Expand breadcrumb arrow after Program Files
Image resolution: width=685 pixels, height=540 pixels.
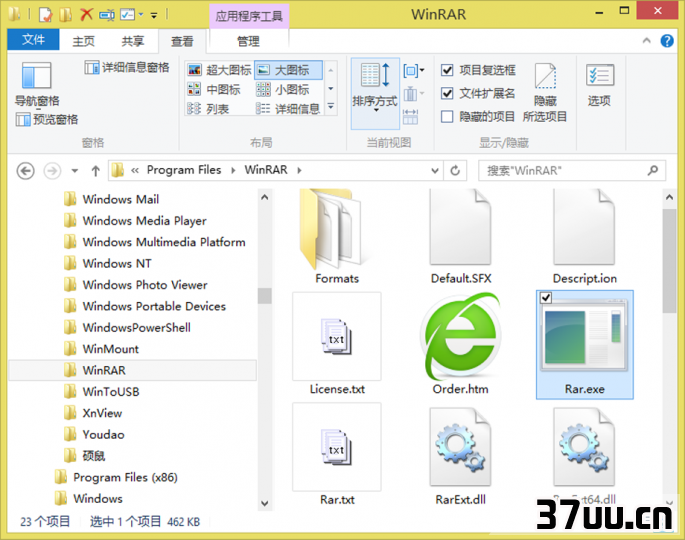point(233,170)
